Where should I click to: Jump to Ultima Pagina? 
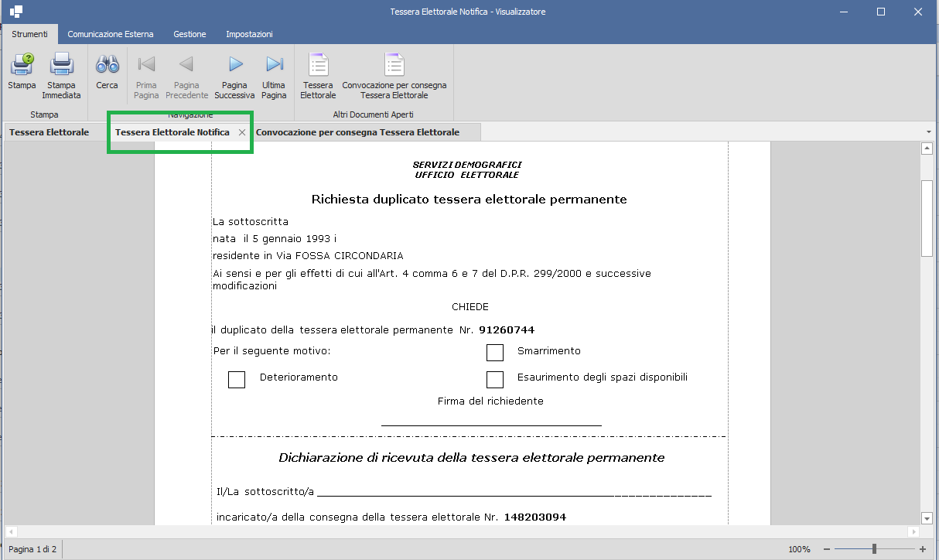(x=274, y=64)
